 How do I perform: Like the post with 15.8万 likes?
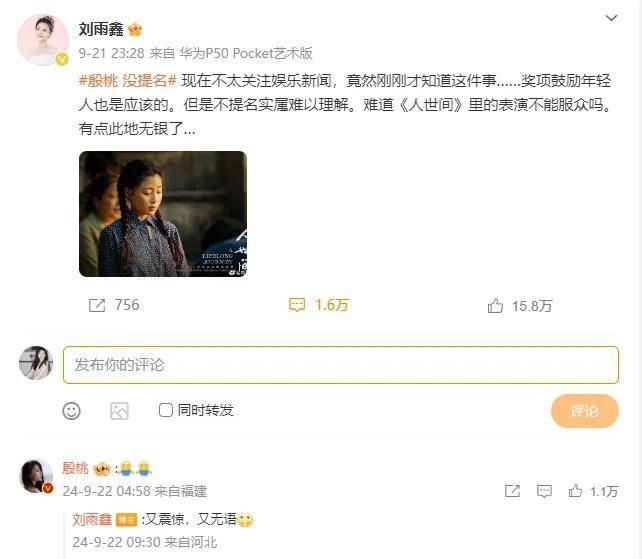495,306
